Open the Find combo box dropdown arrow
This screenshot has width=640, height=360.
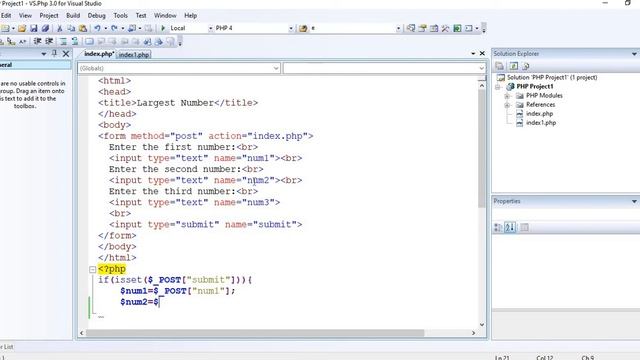pos(398,28)
